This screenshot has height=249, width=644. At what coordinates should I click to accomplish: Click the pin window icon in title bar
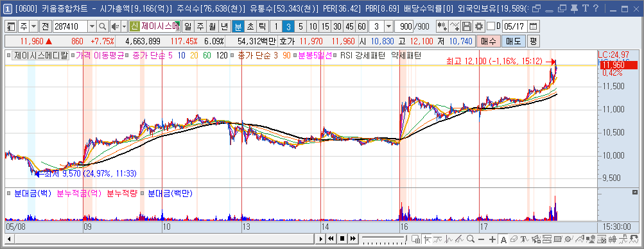(575, 8)
